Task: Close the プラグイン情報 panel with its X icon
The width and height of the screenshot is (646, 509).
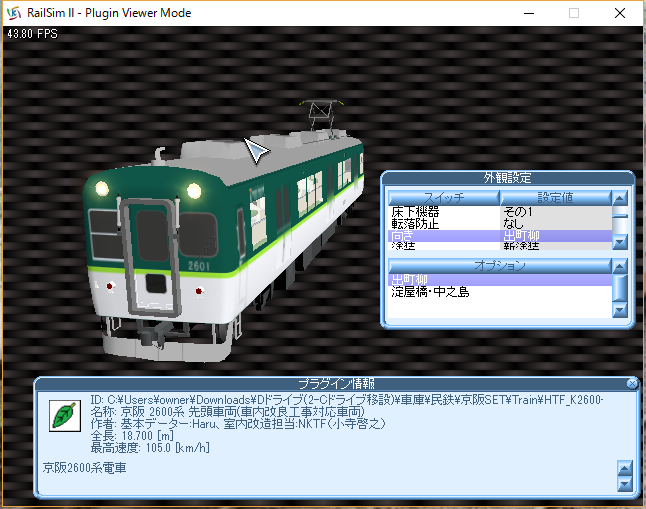Action: 632,384
